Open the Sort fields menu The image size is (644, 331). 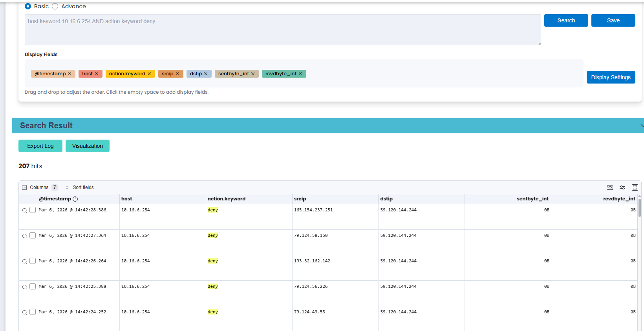point(79,187)
